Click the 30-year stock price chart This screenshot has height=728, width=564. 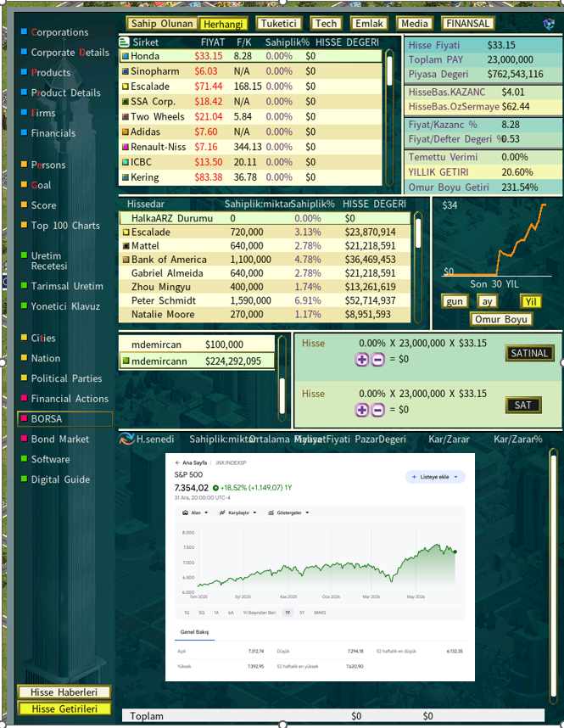click(x=497, y=239)
